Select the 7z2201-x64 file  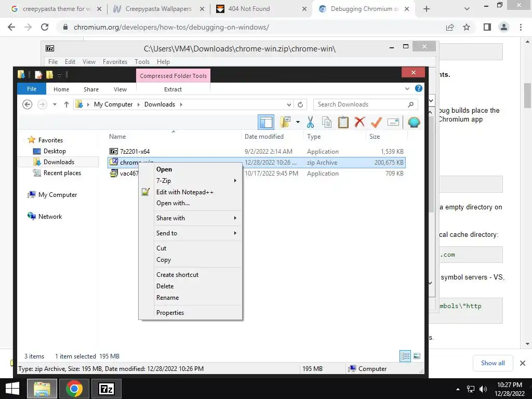pyautogui.click(x=135, y=151)
